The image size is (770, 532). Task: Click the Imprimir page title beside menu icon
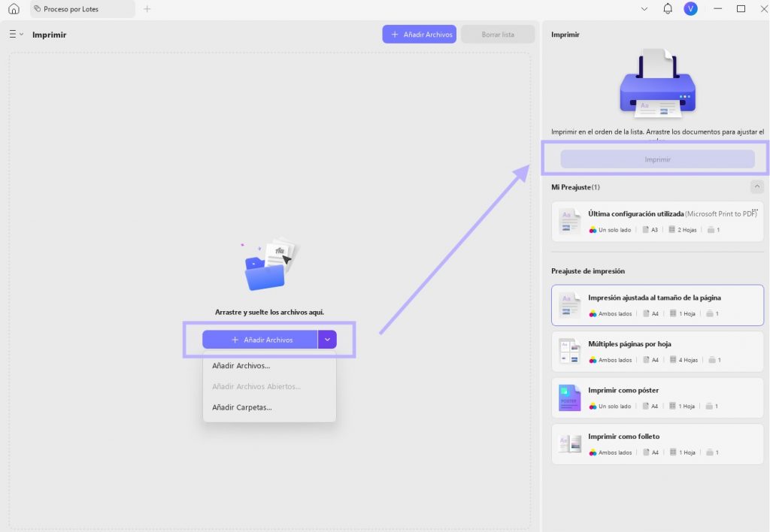[49, 35]
